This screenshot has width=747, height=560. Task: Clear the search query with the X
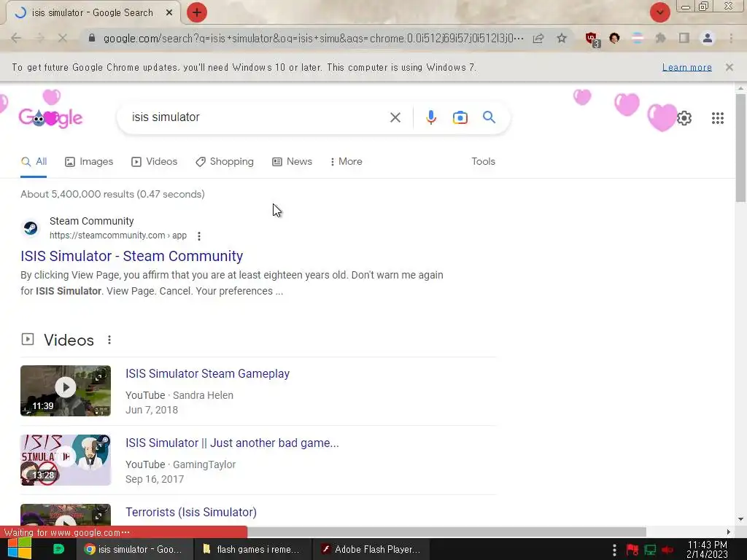(395, 117)
